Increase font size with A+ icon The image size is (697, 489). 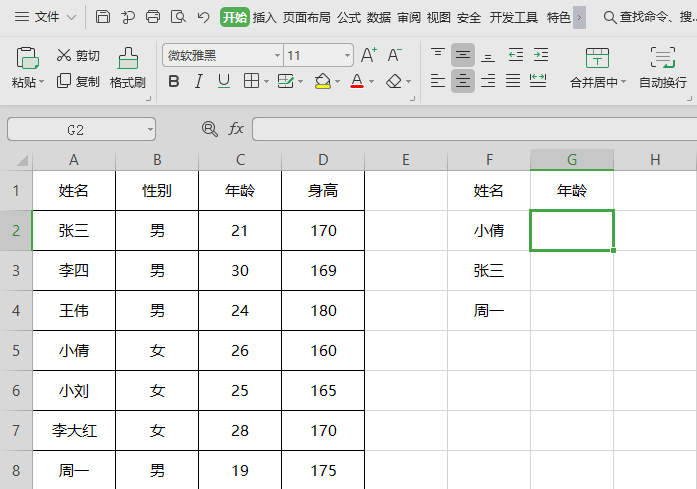coord(369,55)
